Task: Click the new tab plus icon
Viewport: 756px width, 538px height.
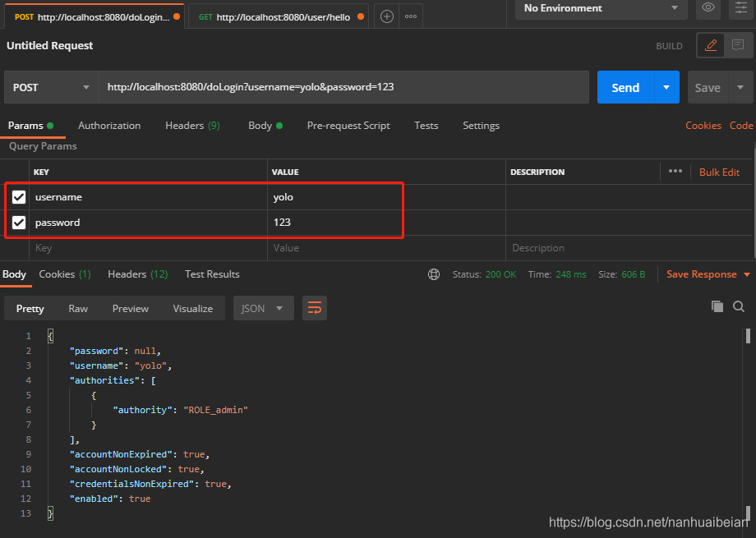Action: (386, 16)
